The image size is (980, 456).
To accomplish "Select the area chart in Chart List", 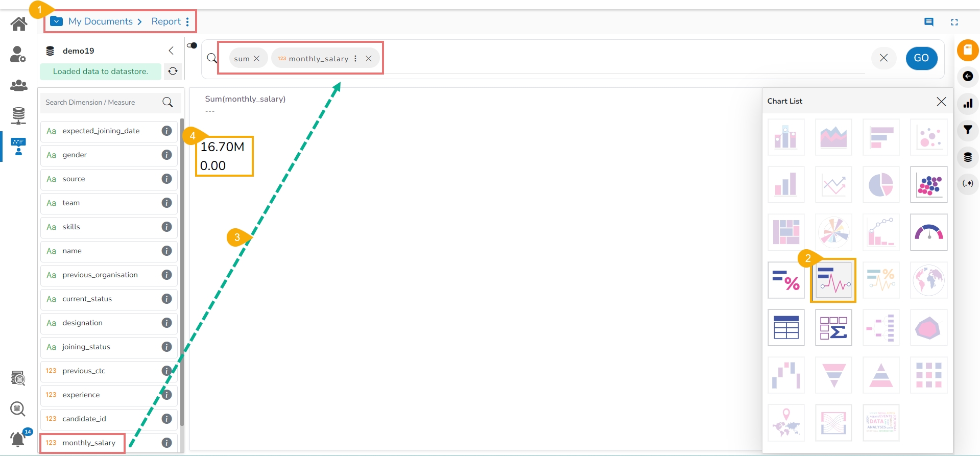I will coord(833,137).
